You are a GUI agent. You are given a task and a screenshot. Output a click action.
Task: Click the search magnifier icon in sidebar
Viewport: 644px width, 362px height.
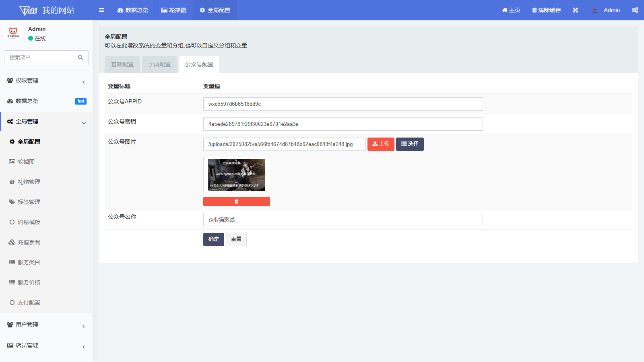tap(80, 58)
